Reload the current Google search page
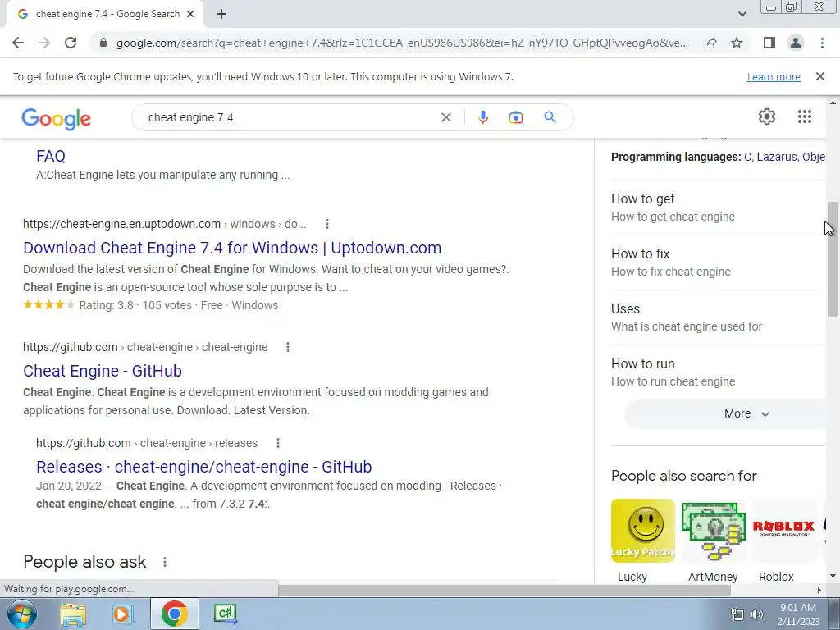 (71, 43)
